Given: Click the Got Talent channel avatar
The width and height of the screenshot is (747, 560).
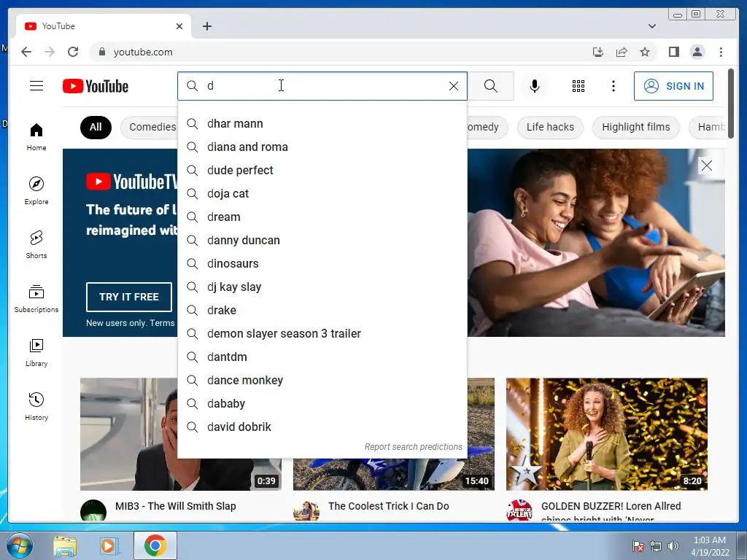Looking at the screenshot, I should click(x=519, y=510).
